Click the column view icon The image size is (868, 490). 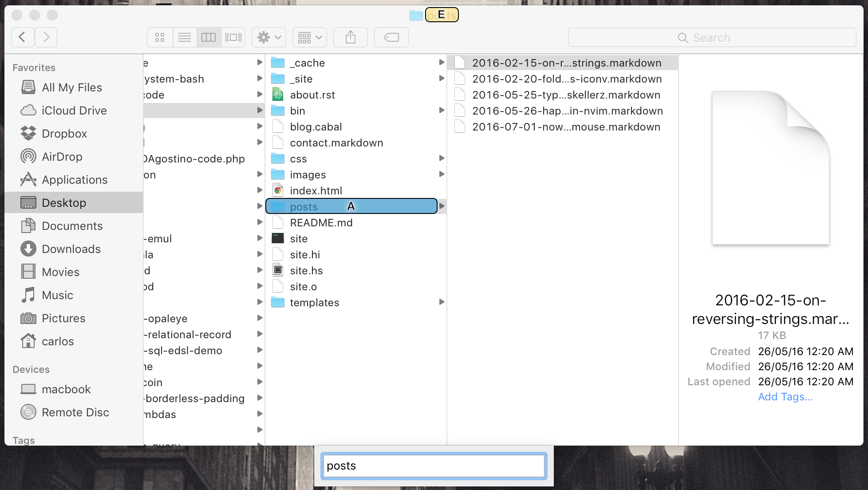208,37
